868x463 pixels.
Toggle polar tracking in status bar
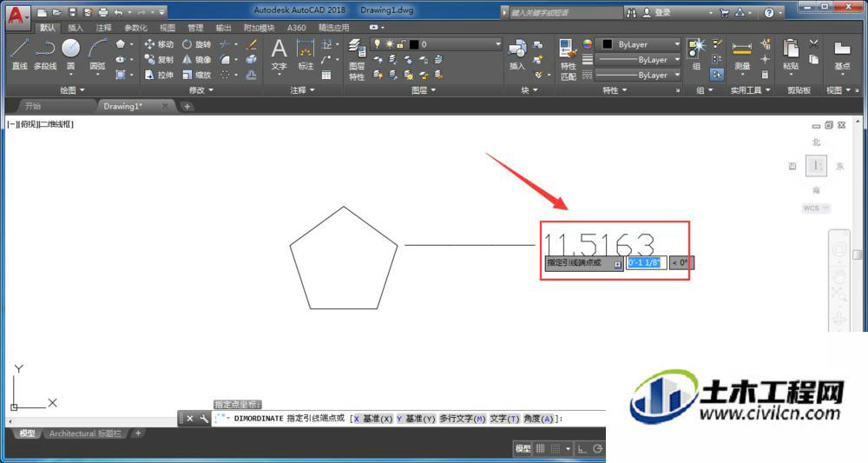597,448
